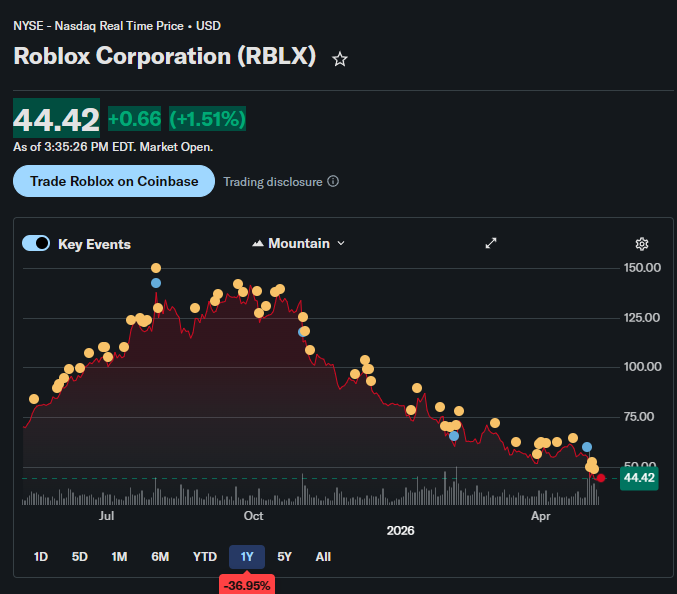
Task: Expand chart to full screen
Action: 491,243
